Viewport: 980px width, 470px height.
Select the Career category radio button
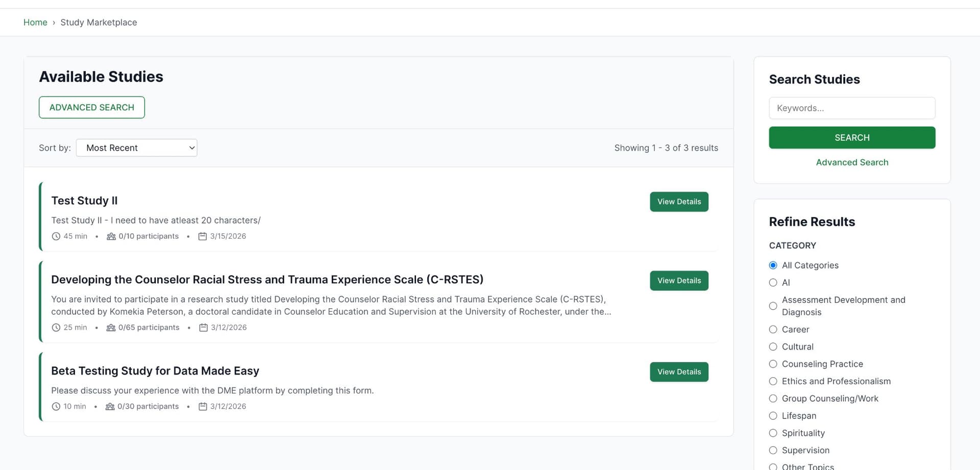coord(773,329)
